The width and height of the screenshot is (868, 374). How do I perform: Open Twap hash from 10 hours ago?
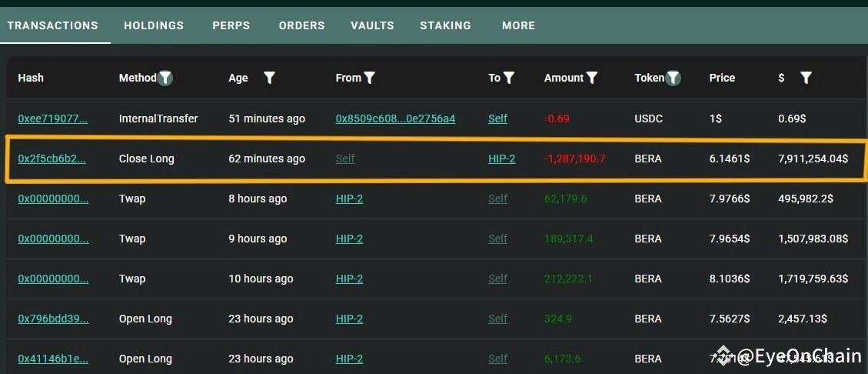(53, 279)
